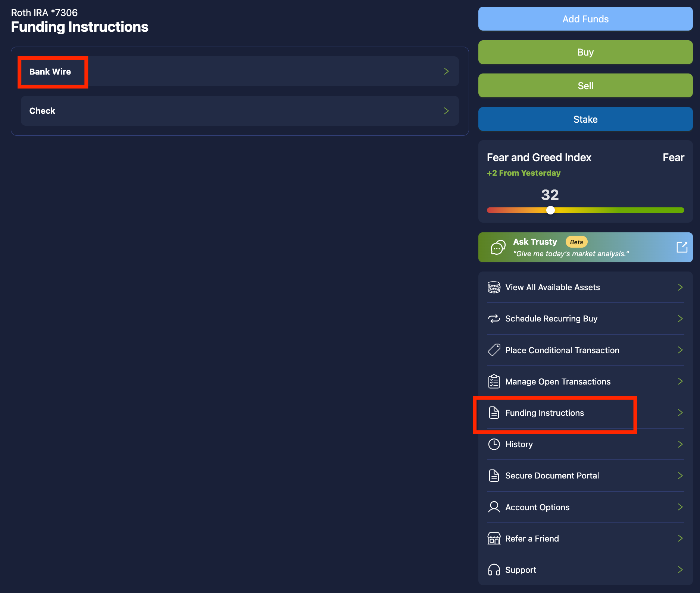Viewport: 700px width, 593px height.
Task: Open Ask Trusty using the external link icon
Action: [x=682, y=247]
